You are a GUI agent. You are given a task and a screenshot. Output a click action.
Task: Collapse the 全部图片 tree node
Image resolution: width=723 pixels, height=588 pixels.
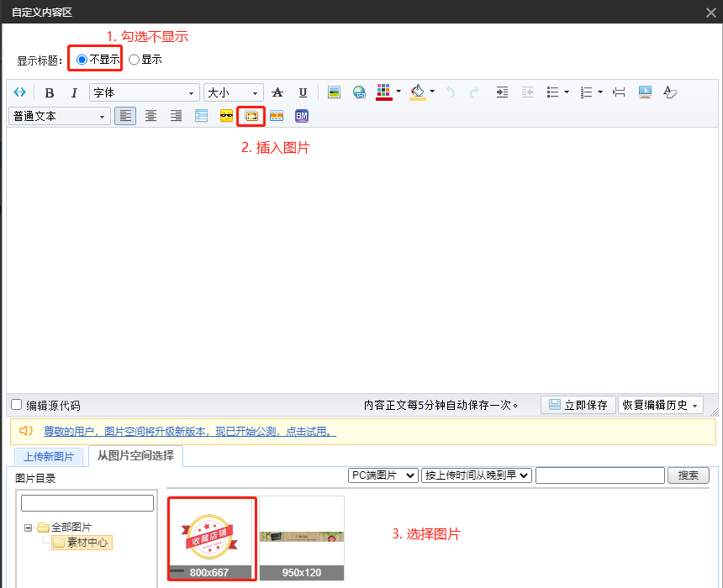click(28, 528)
